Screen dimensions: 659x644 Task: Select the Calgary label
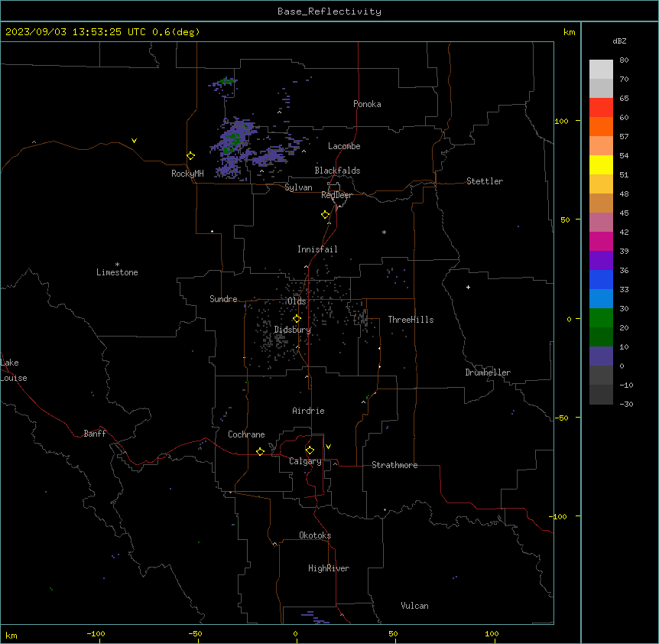305,461
